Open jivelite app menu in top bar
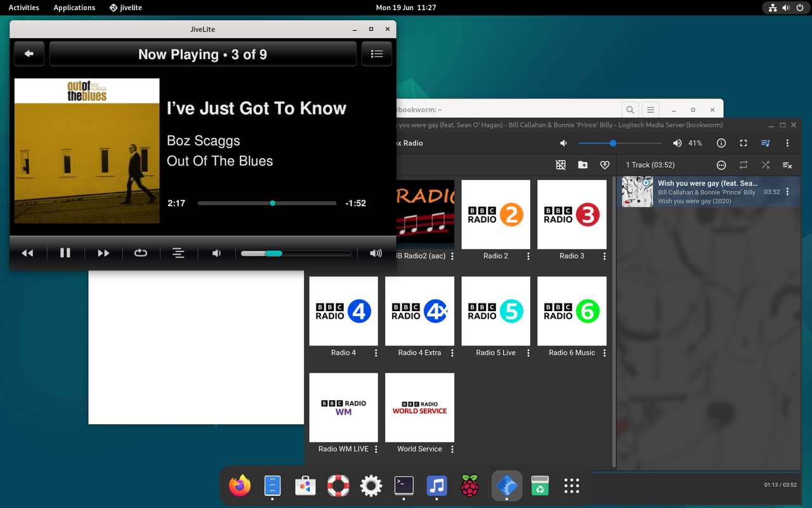812x508 pixels. tap(126, 8)
